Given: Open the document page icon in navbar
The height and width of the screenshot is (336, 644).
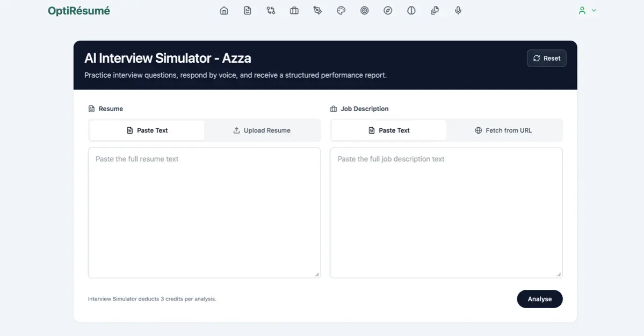Looking at the screenshot, I should (248, 11).
